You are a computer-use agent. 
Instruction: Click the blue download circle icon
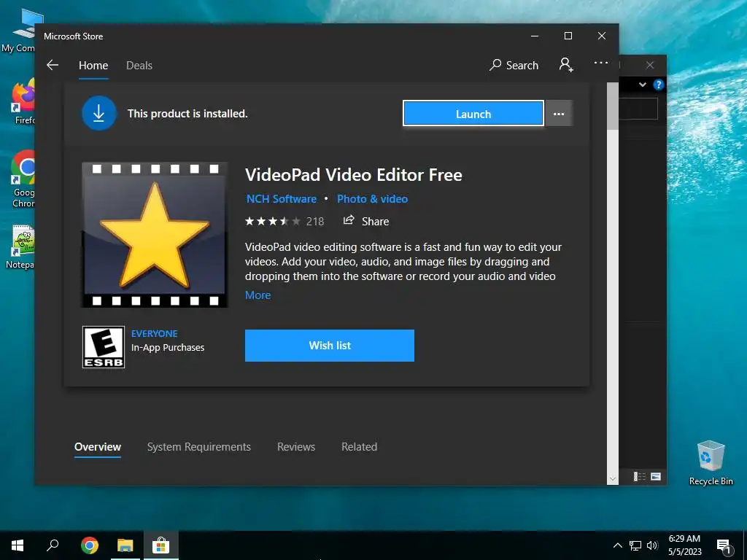tap(99, 113)
